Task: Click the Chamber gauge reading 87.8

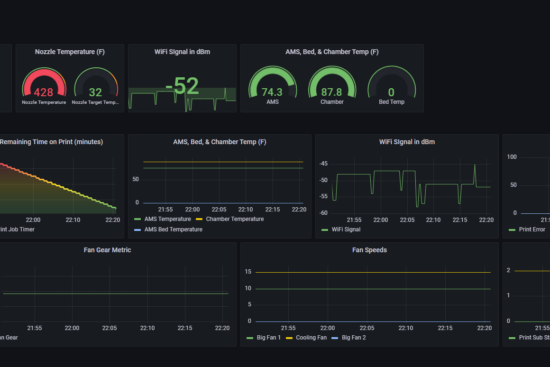Action: pyautogui.click(x=332, y=85)
